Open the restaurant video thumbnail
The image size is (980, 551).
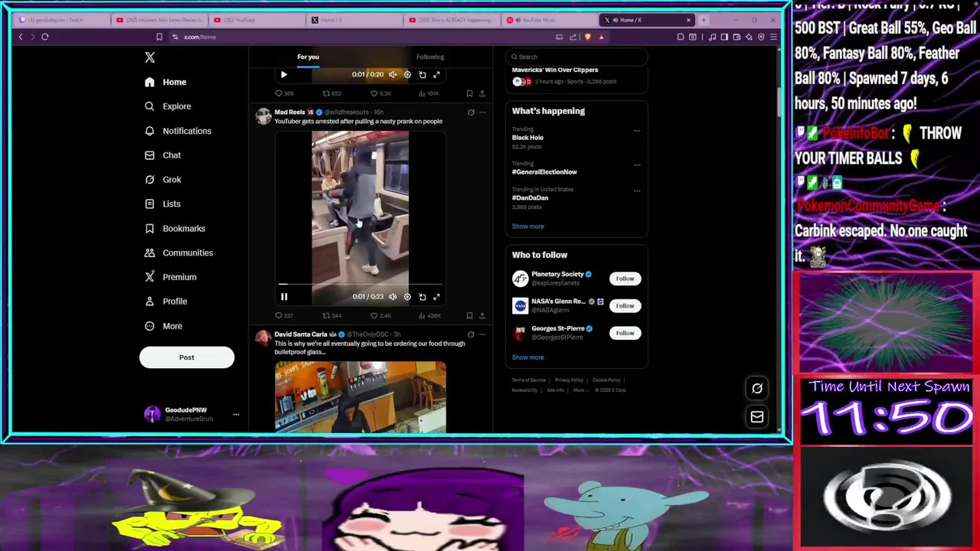(361, 397)
